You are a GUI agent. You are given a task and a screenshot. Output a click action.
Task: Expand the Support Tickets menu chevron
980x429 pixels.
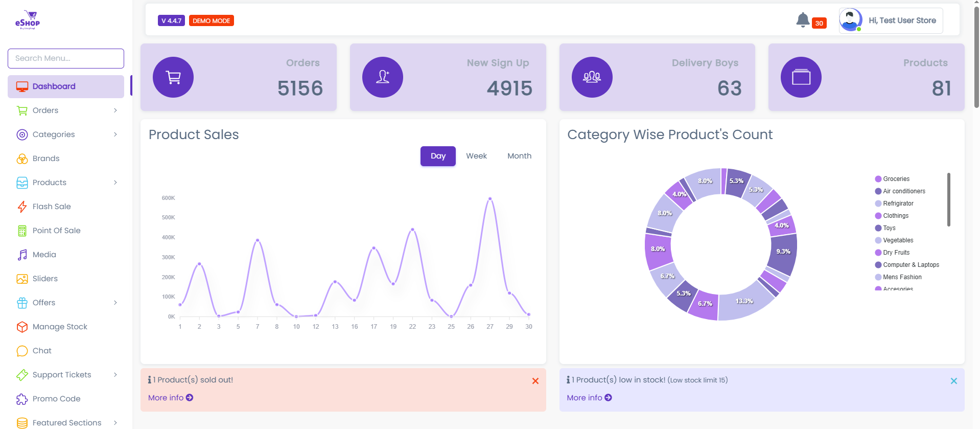(x=115, y=375)
